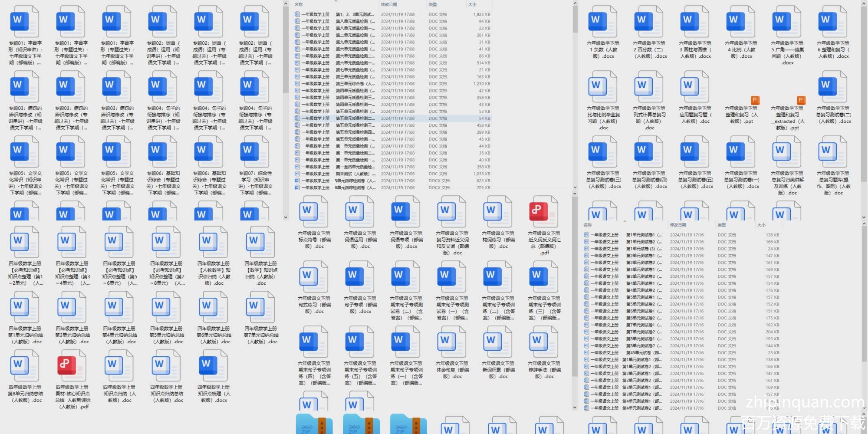Click scrollbar thumb of 一年级数学上册 list
Viewport: 868px width, 434px height.
click(575, 20)
